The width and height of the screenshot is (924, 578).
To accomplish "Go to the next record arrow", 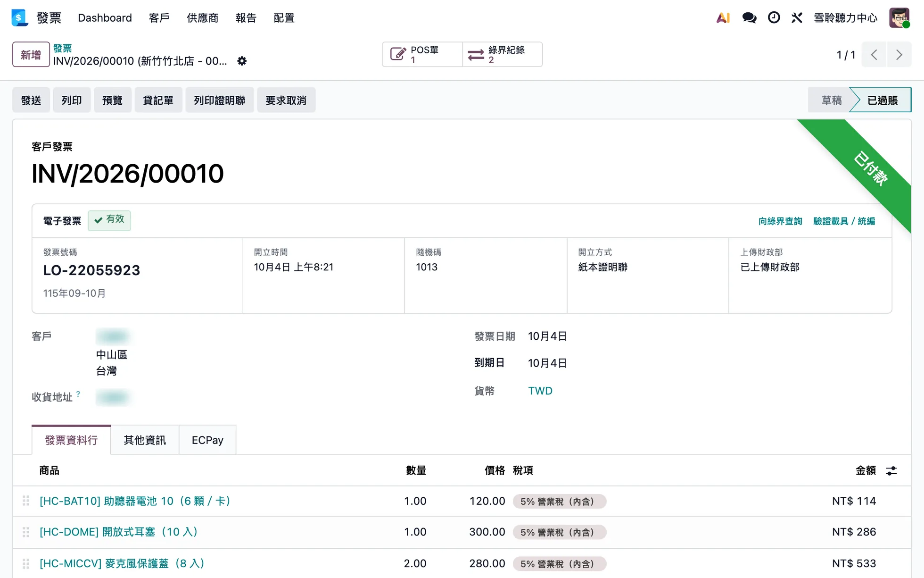I will [899, 55].
